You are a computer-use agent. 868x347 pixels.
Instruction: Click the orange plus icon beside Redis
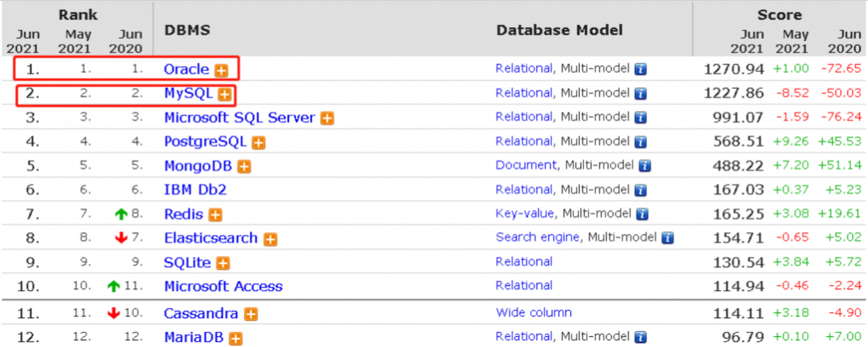coord(215,215)
